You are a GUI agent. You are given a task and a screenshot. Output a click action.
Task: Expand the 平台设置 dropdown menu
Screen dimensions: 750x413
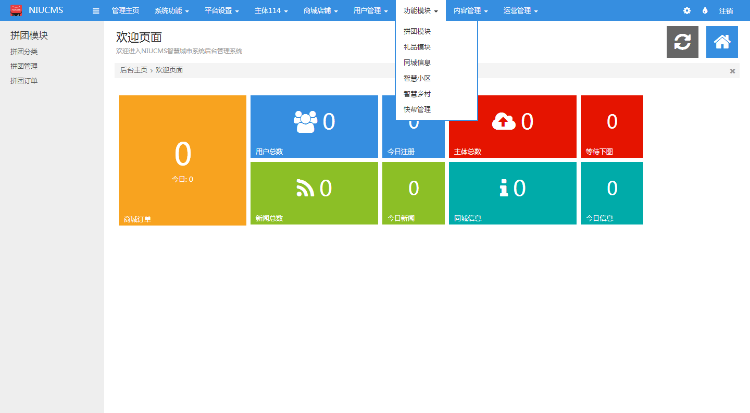[x=221, y=11]
